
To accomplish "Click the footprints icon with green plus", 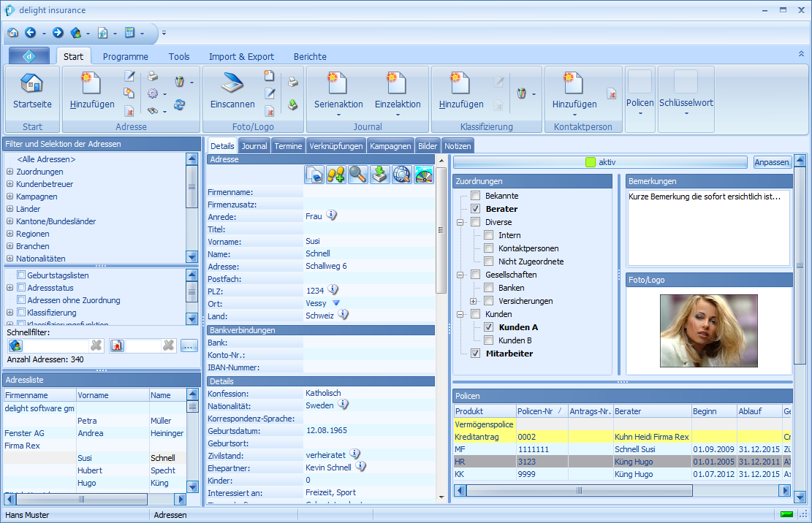I will (335, 174).
